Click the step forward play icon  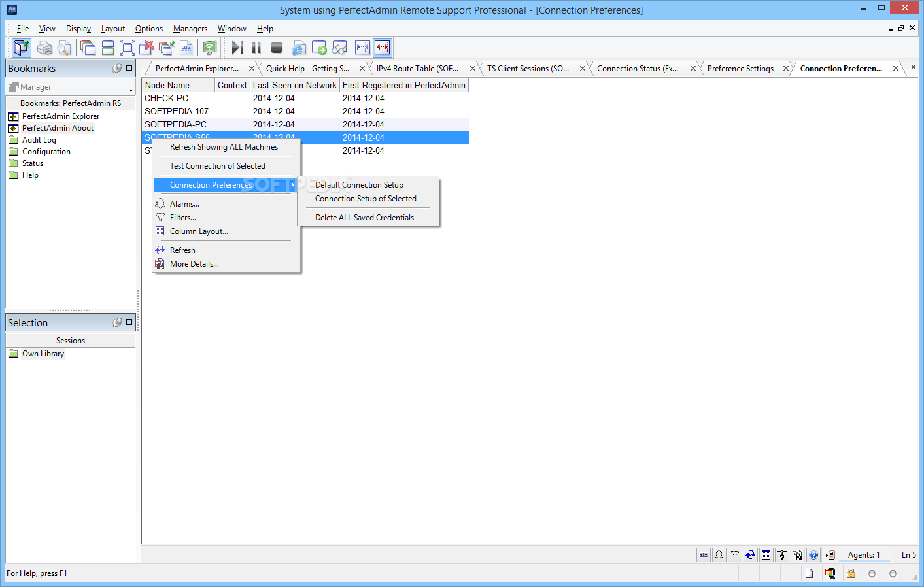(x=237, y=48)
